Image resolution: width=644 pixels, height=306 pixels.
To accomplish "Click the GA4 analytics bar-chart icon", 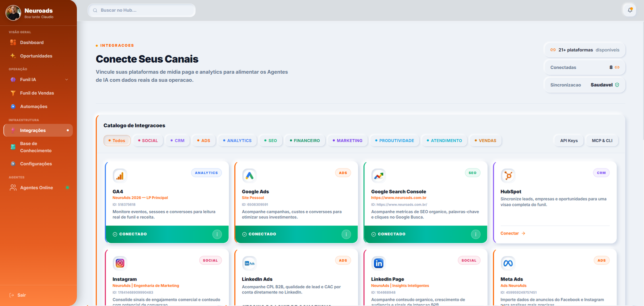I will pyautogui.click(x=120, y=176).
